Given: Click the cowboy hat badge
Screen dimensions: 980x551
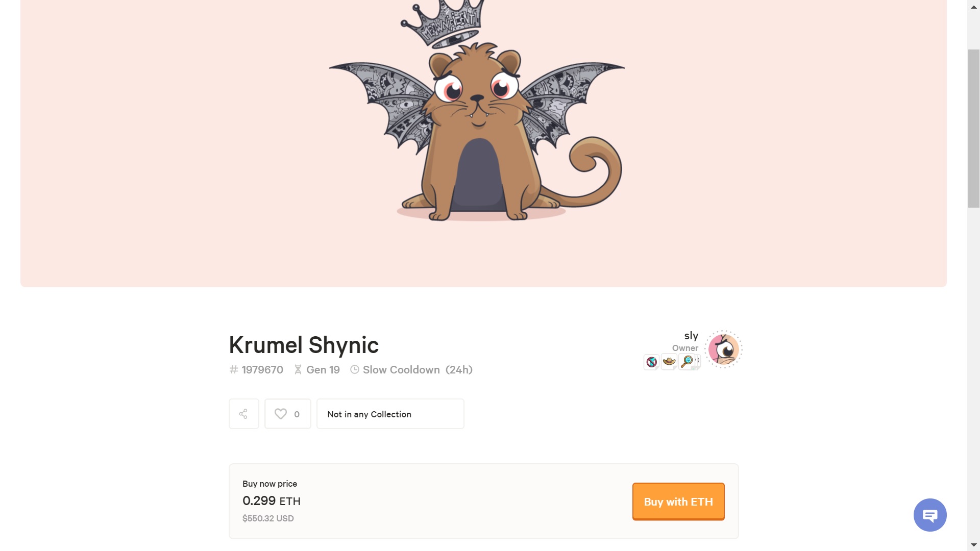Looking at the screenshot, I should 669,362.
